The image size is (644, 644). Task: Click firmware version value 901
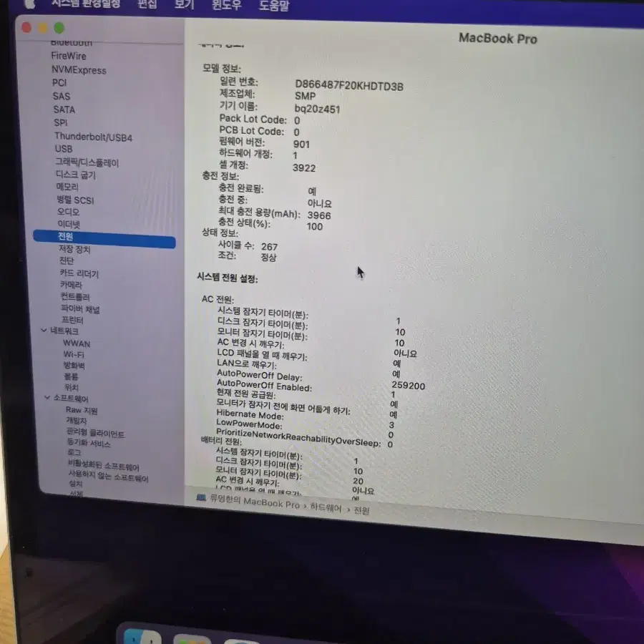point(301,144)
